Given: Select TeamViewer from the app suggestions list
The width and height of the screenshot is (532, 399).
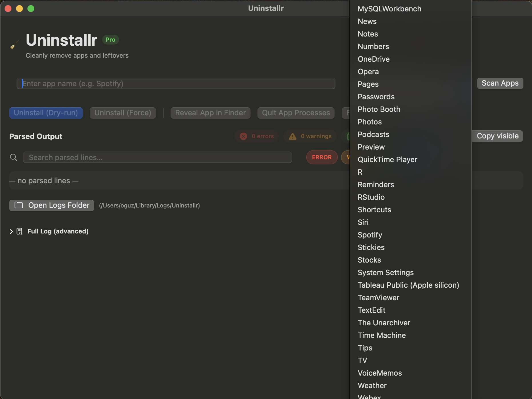Looking at the screenshot, I should point(378,297).
